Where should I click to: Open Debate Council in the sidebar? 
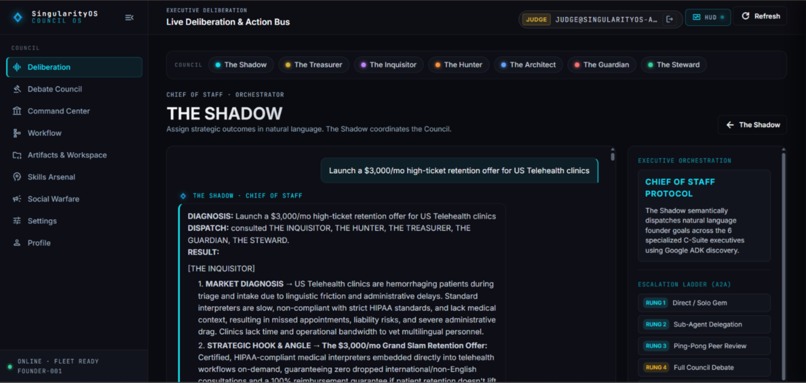75,89
